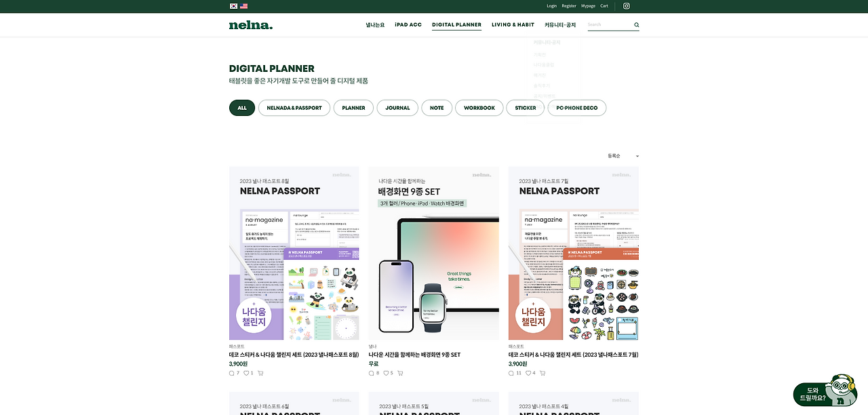Open the 등록순 sort dropdown
Image resolution: width=868 pixels, height=415 pixels.
623,156
